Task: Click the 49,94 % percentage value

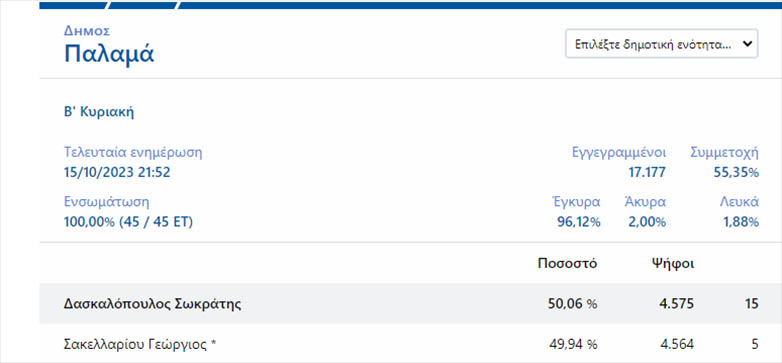Action: (x=572, y=344)
